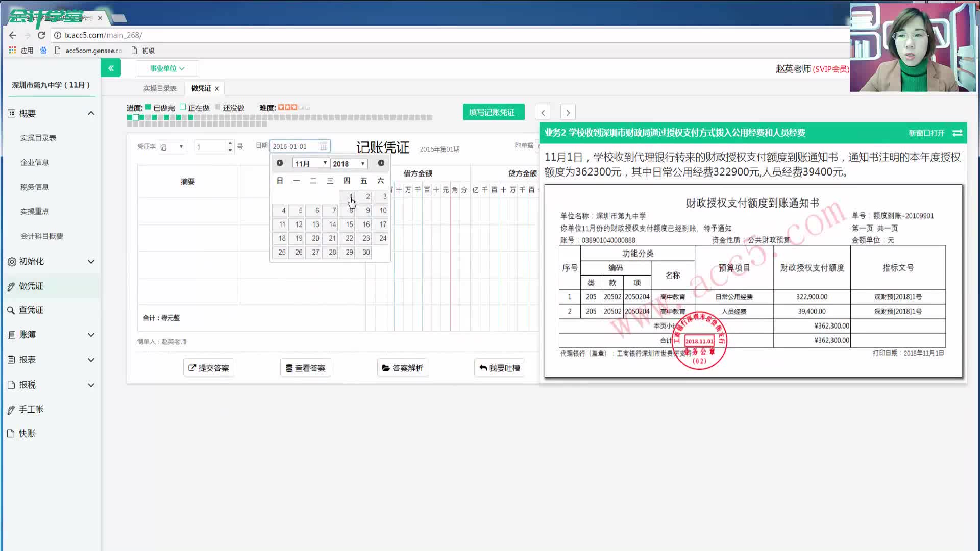The image size is (980, 551).
Task: Open month selector showing 11月
Action: tap(310, 163)
